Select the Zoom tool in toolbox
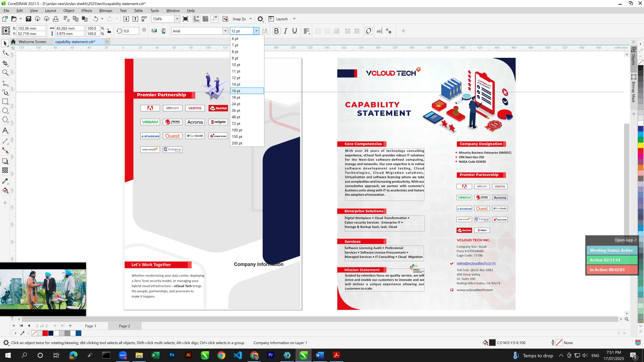Screen dimensions: 644x362 click(x=5, y=72)
